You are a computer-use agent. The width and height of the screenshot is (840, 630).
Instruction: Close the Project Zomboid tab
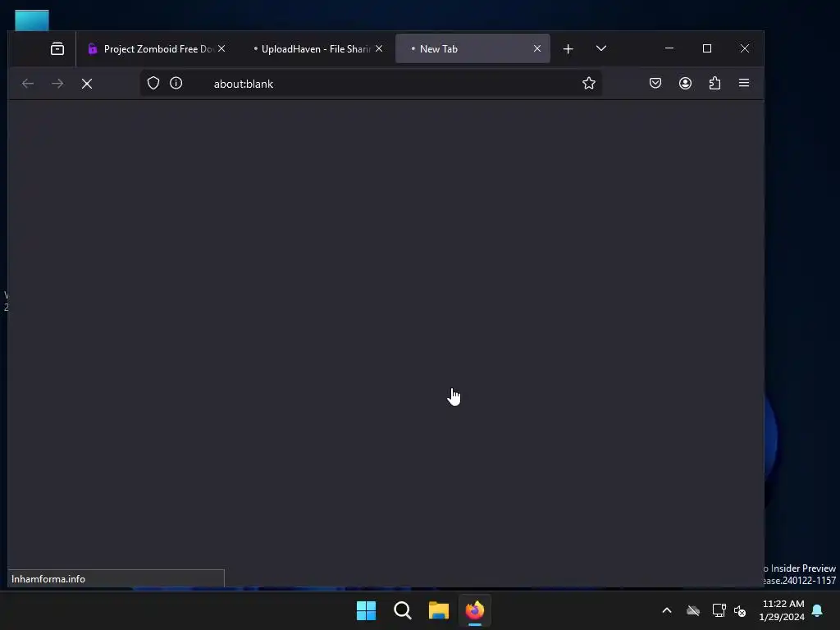(x=221, y=48)
